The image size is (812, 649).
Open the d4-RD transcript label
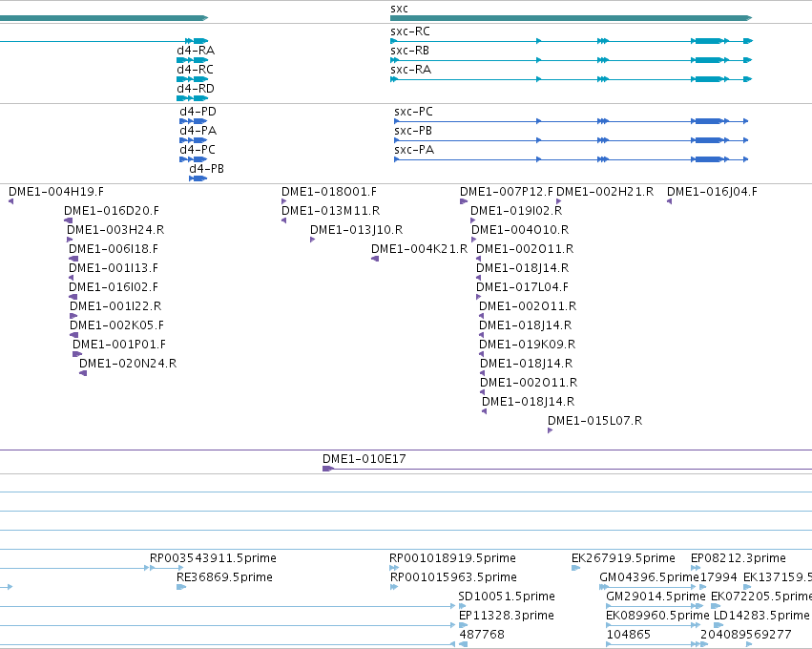196,89
